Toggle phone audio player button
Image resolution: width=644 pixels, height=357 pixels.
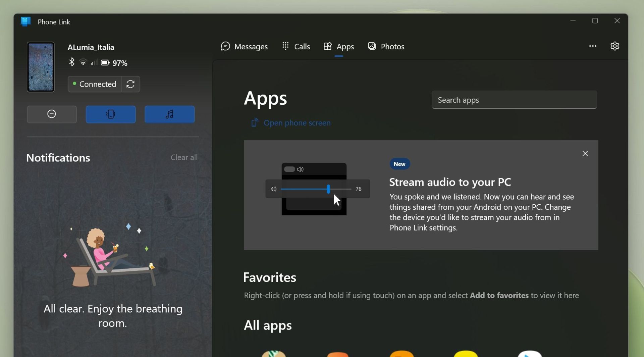(x=169, y=114)
